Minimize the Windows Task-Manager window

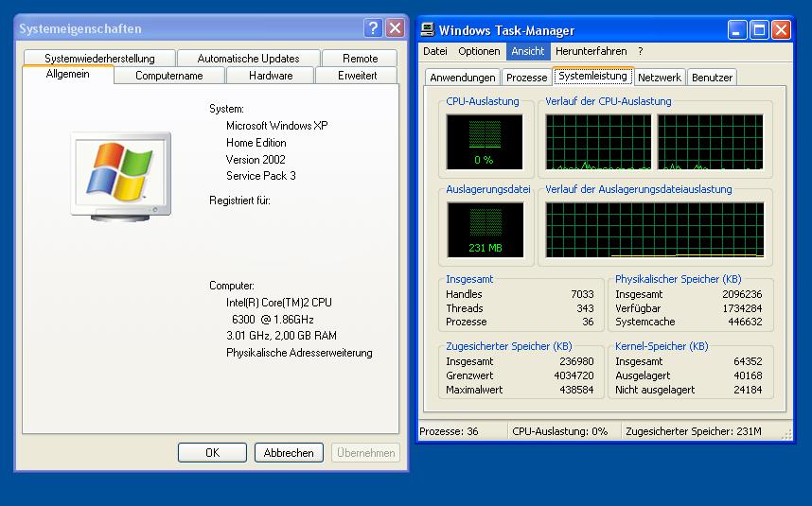pos(737,30)
